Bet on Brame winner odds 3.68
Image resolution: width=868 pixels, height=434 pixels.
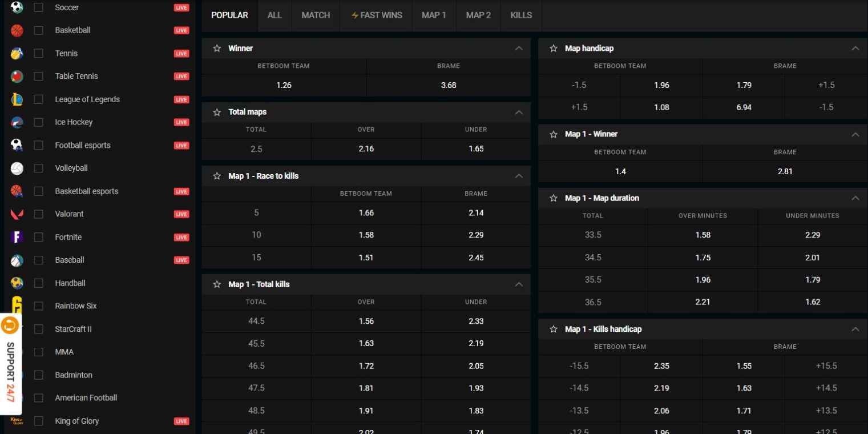pyautogui.click(x=449, y=85)
